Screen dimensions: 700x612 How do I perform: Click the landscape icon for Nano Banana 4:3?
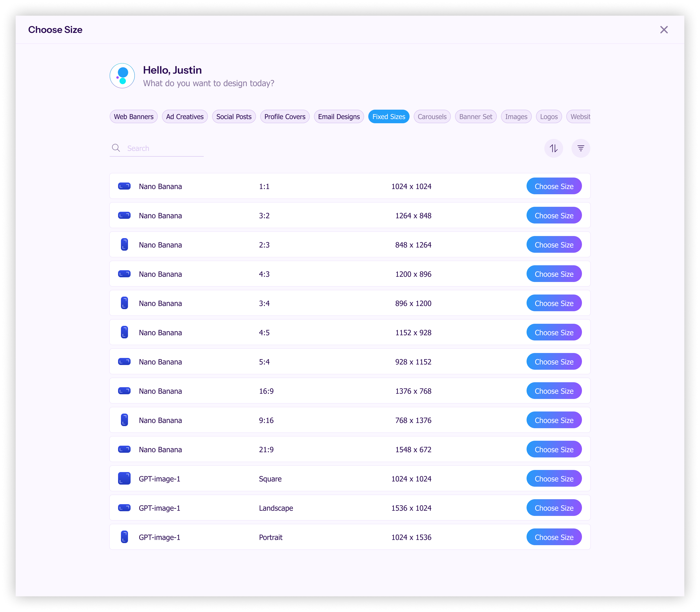tap(124, 274)
